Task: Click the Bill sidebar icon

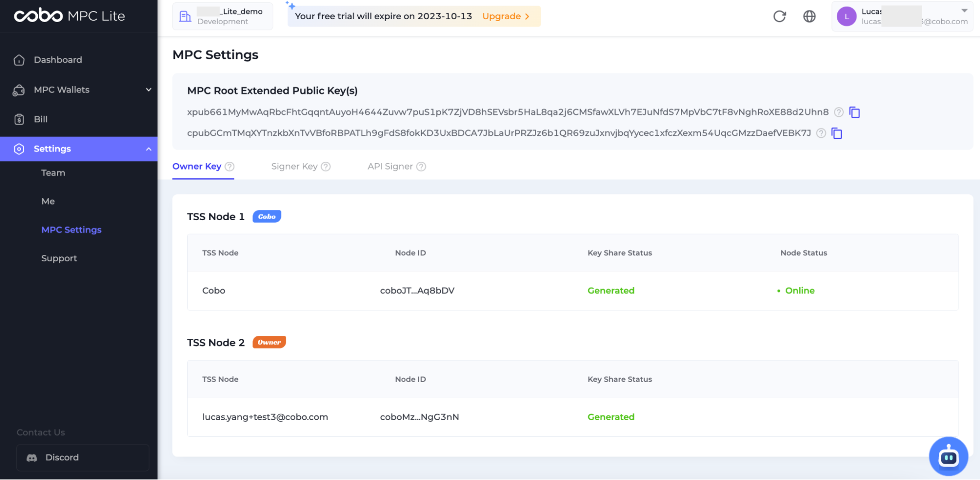Action: point(19,119)
